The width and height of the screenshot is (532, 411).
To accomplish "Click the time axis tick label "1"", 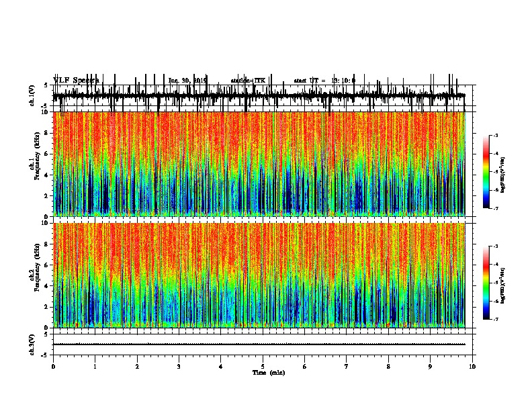I will [95, 367].
